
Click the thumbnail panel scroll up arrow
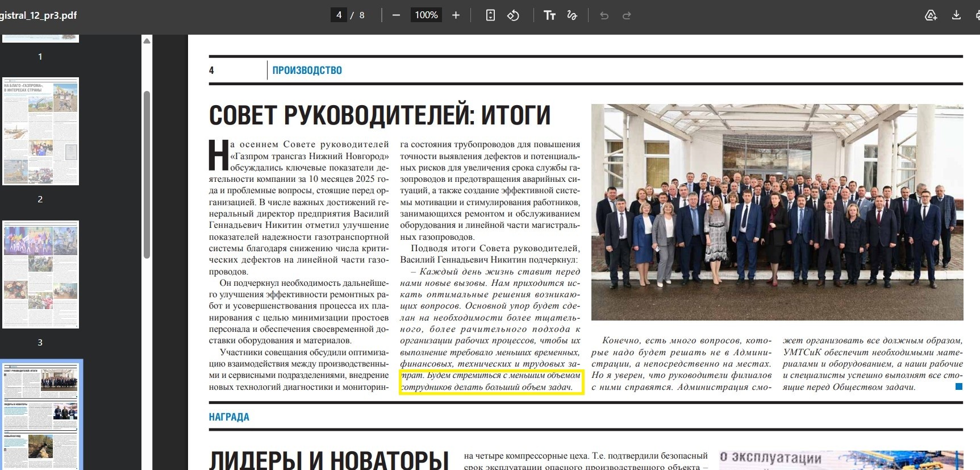147,41
